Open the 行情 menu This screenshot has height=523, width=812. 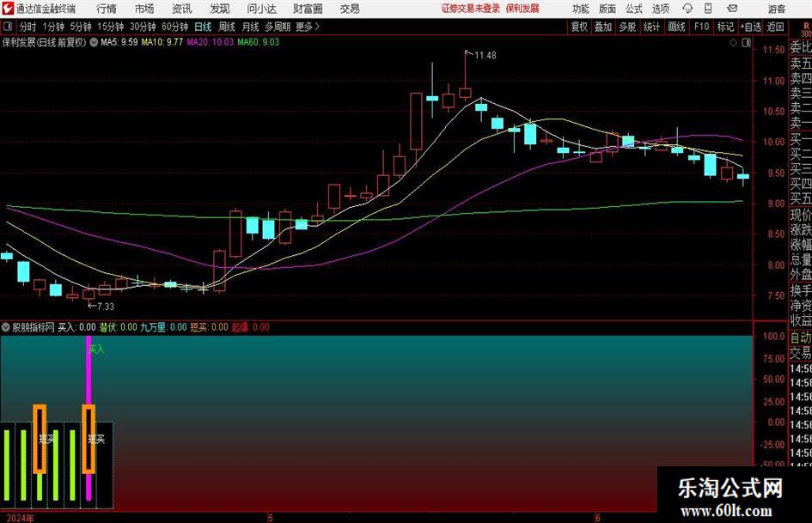[x=107, y=9]
